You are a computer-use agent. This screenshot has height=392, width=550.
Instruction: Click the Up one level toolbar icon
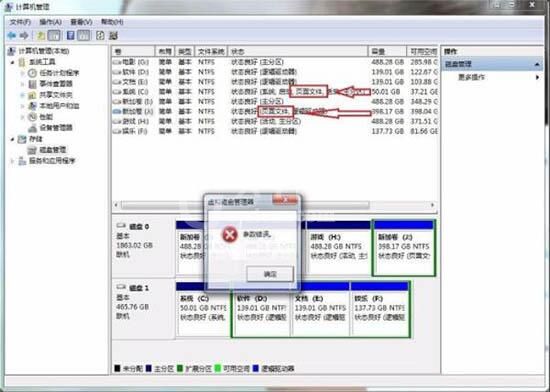41,35
